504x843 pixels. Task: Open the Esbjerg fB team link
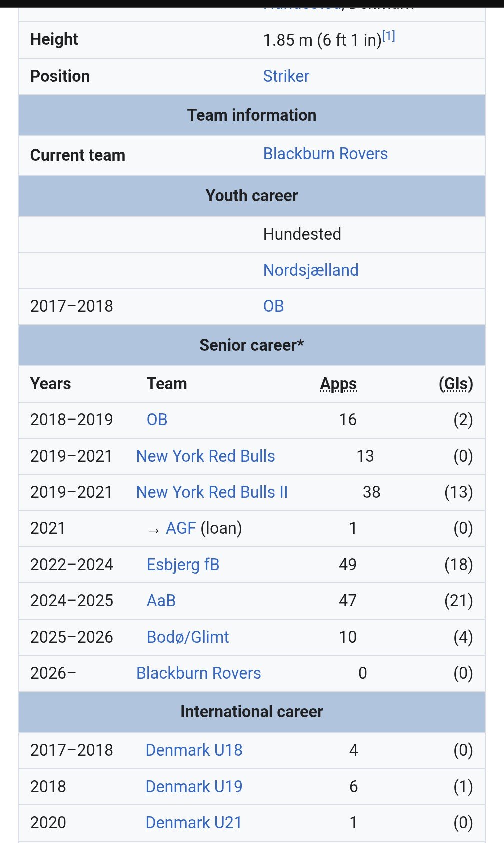tap(183, 565)
